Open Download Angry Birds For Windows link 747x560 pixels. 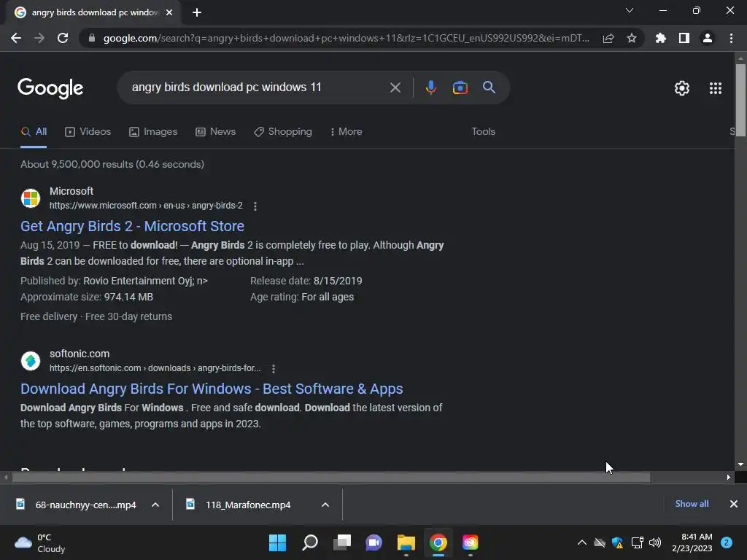click(212, 389)
